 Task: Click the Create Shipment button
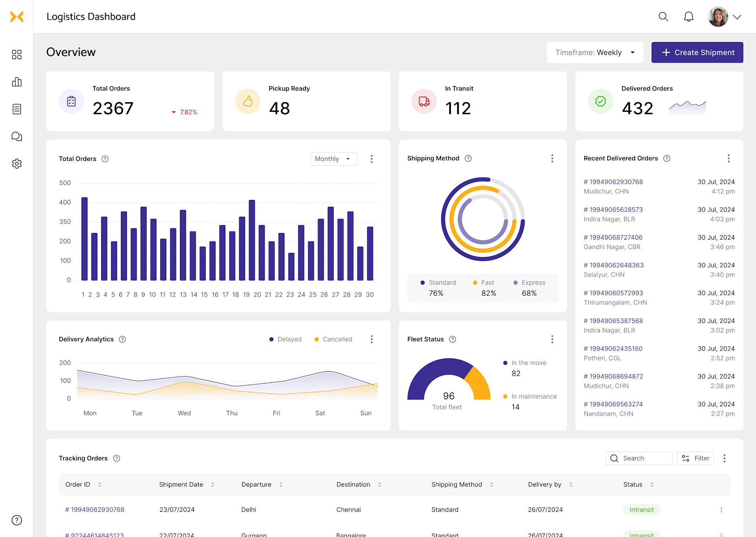[x=697, y=52]
